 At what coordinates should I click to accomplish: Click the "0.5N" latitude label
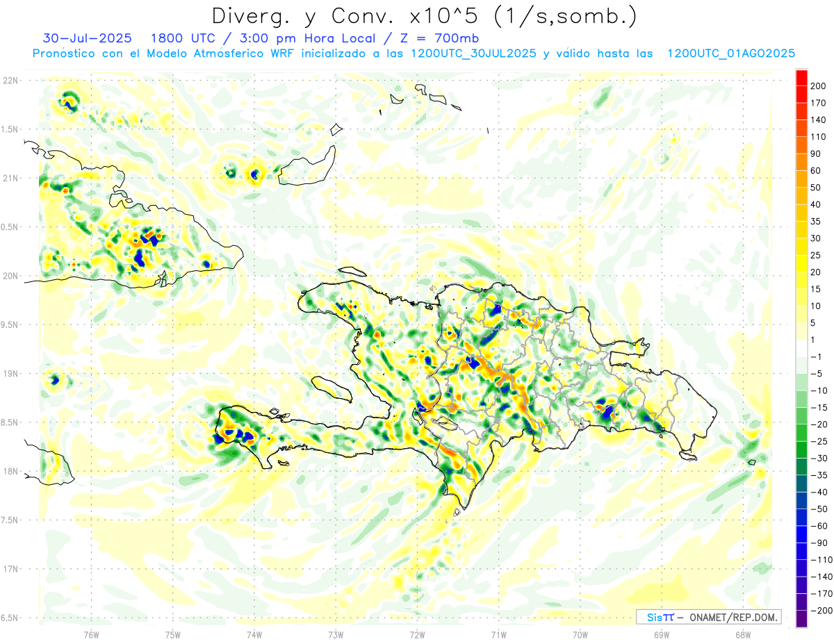pyautogui.click(x=10, y=227)
